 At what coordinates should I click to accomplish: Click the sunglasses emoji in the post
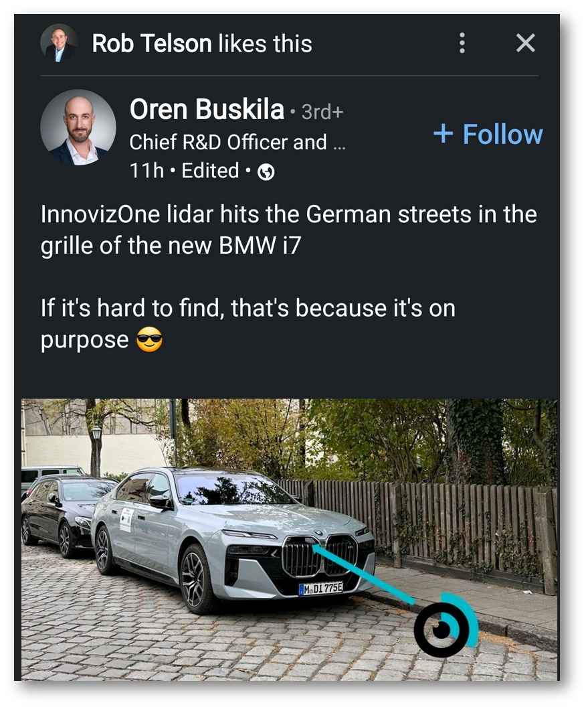[149, 339]
